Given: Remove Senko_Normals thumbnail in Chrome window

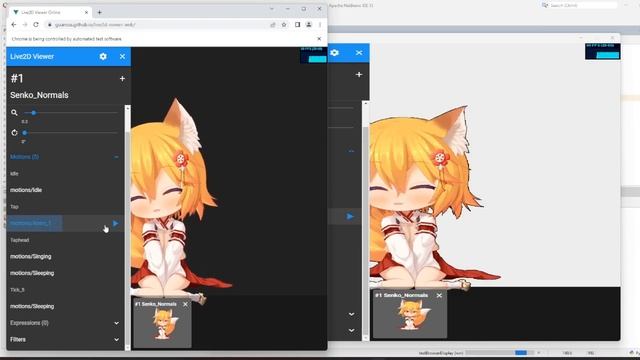Looking at the screenshot, I should (x=185, y=304).
